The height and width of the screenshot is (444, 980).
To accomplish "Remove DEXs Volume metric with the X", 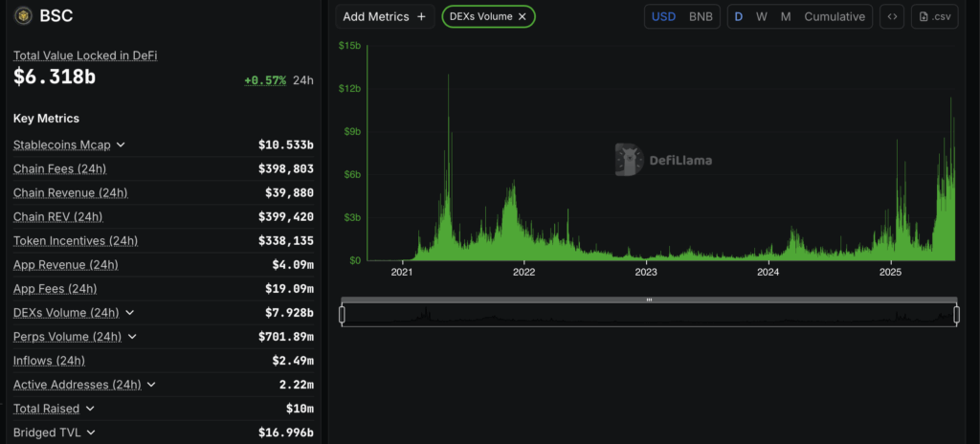I will pyautogui.click(x=523, y=17).
